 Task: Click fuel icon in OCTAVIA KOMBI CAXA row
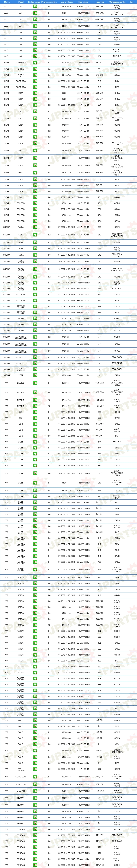click(35, 307)
